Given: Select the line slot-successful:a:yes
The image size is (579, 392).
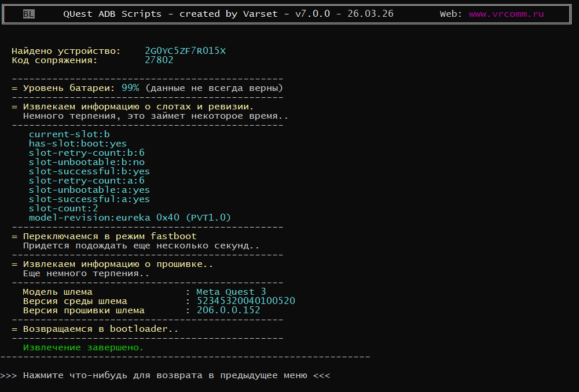Looking at the screenshot, I should [x=89, y=199].
